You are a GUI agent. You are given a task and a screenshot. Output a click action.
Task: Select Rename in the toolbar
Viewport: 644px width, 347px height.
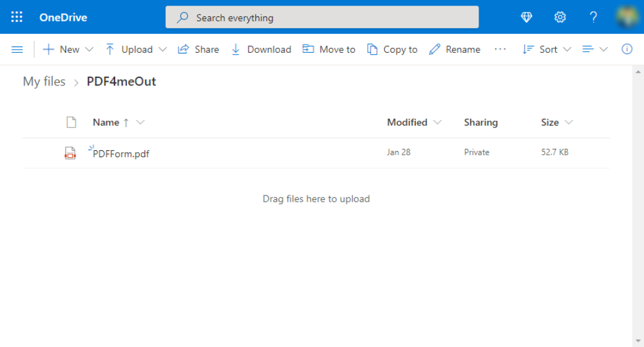455,49
